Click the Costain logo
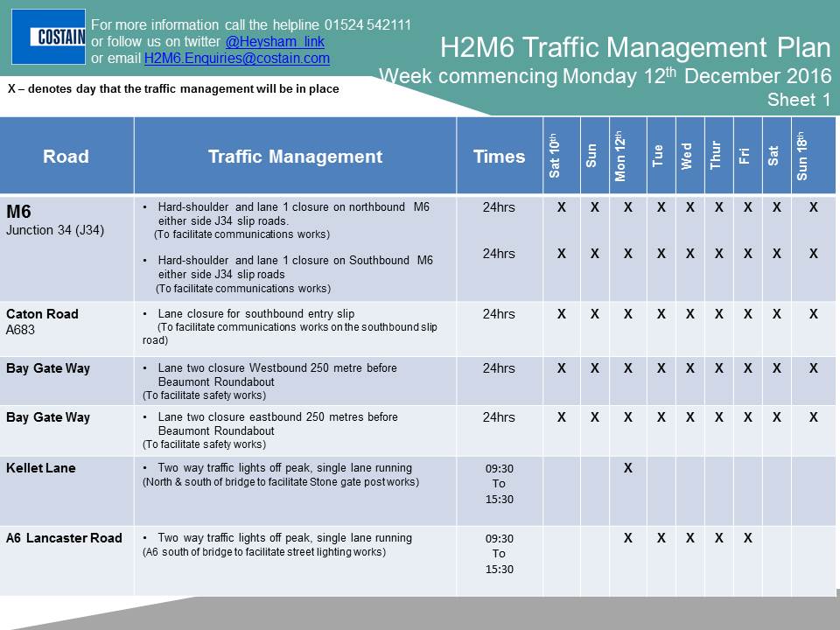840x630 pixels. click(48, 35)
